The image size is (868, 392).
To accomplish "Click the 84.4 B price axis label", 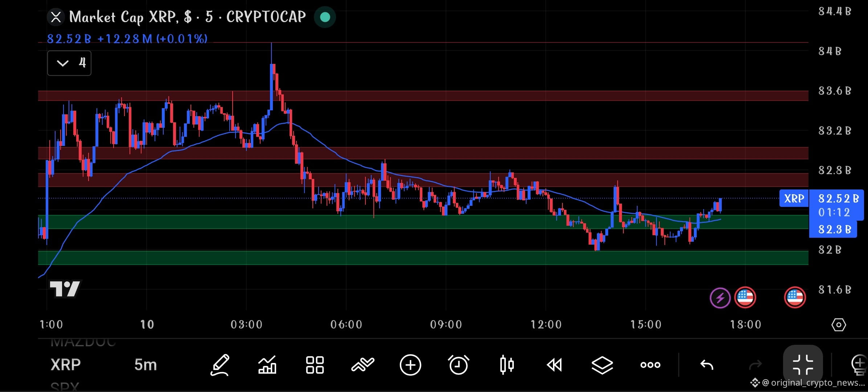I will pyautogui.click(x=835, y=11).
